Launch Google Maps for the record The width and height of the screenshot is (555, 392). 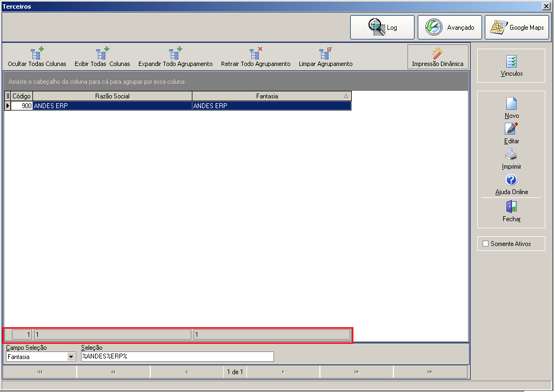517,27
